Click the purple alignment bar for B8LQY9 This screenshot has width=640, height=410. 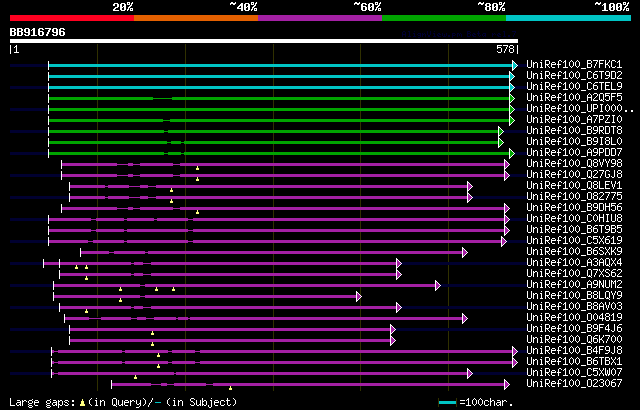pos(205,297)
